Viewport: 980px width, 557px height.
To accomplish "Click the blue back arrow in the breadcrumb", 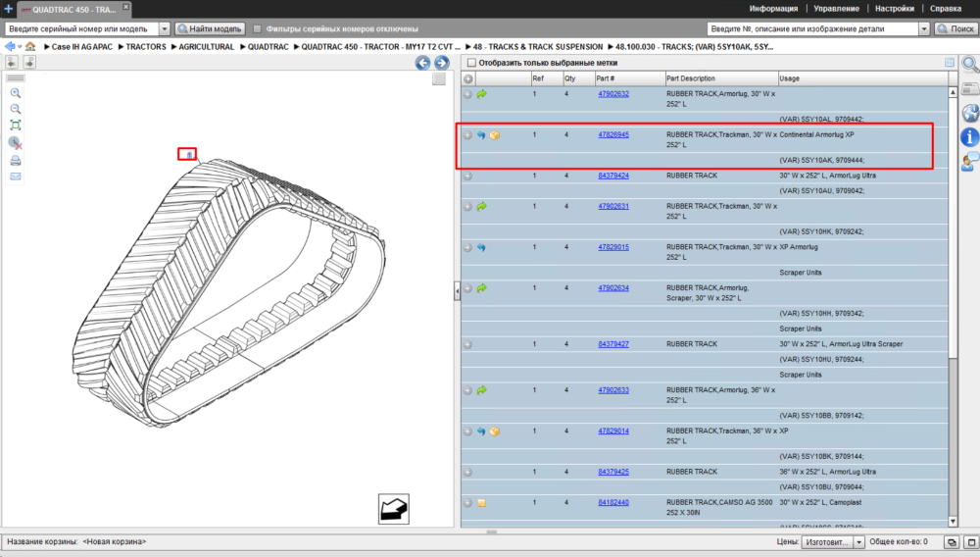I will (x=10, y=47).
